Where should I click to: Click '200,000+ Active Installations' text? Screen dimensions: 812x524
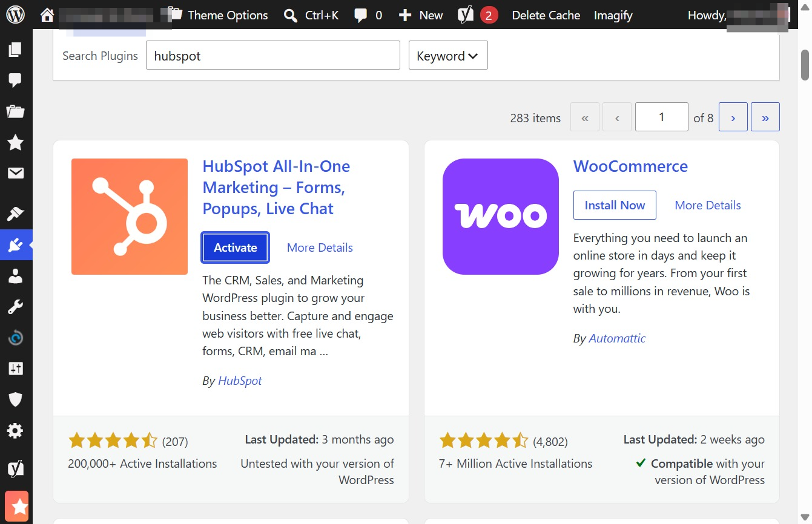click(x=142, y=463)
